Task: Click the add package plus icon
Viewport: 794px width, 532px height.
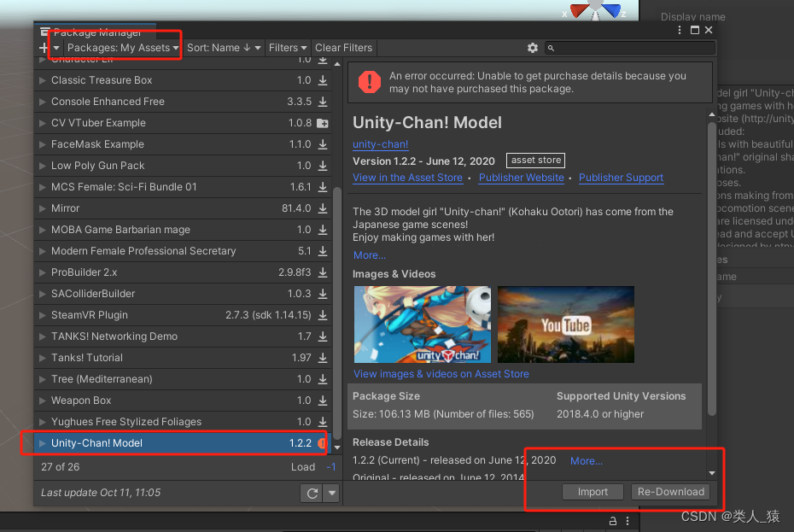Action: pos(42,48)
